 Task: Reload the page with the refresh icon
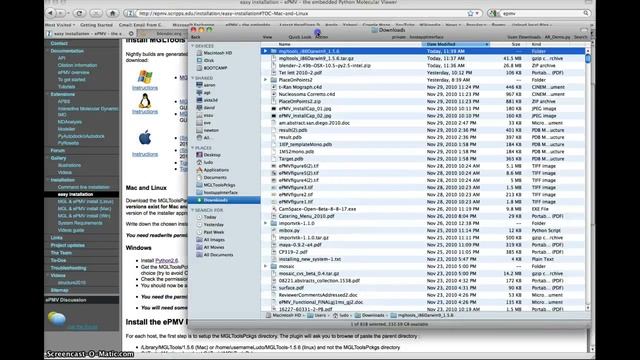tap(80, 13)
